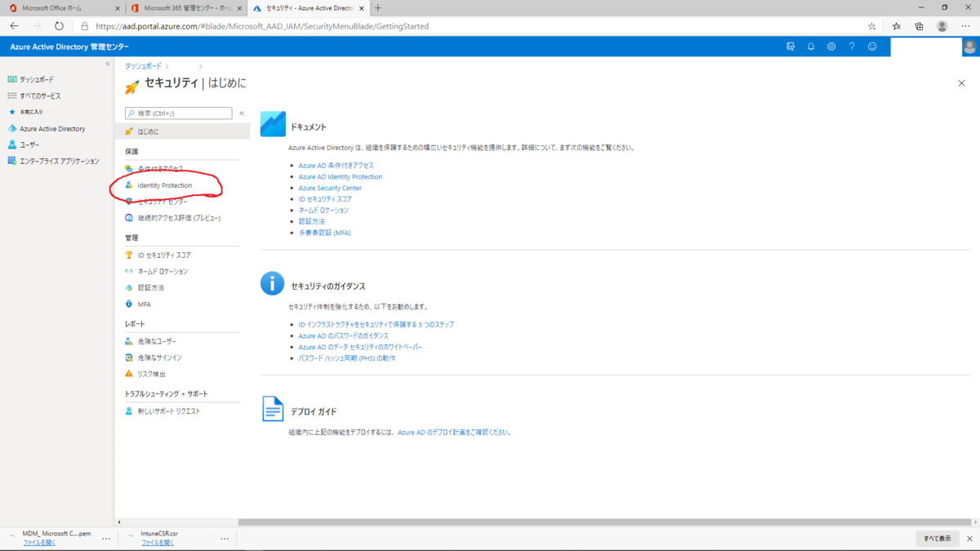Collapse the left portal navigation chevron
This screenshot has height=551, width=980.
[107, 64]
